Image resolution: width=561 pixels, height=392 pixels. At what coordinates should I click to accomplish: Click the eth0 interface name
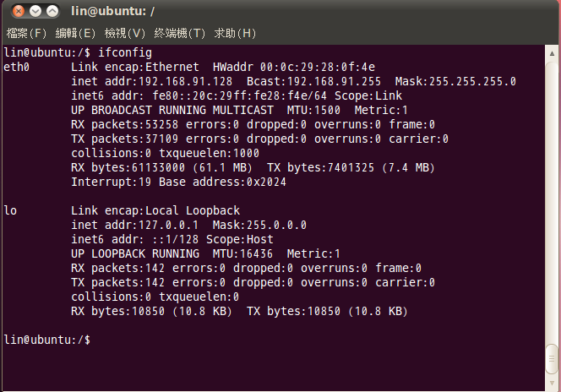(17, 68)
